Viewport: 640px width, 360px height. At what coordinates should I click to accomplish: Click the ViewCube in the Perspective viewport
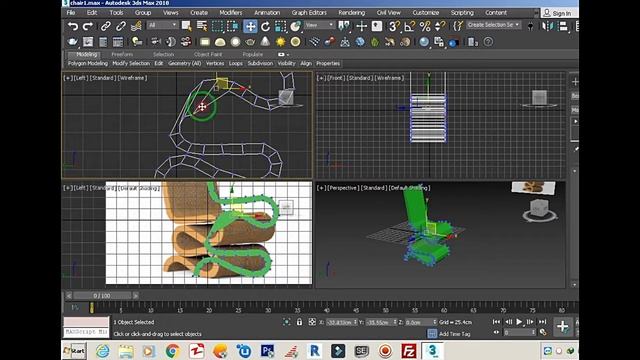[540, 209]
